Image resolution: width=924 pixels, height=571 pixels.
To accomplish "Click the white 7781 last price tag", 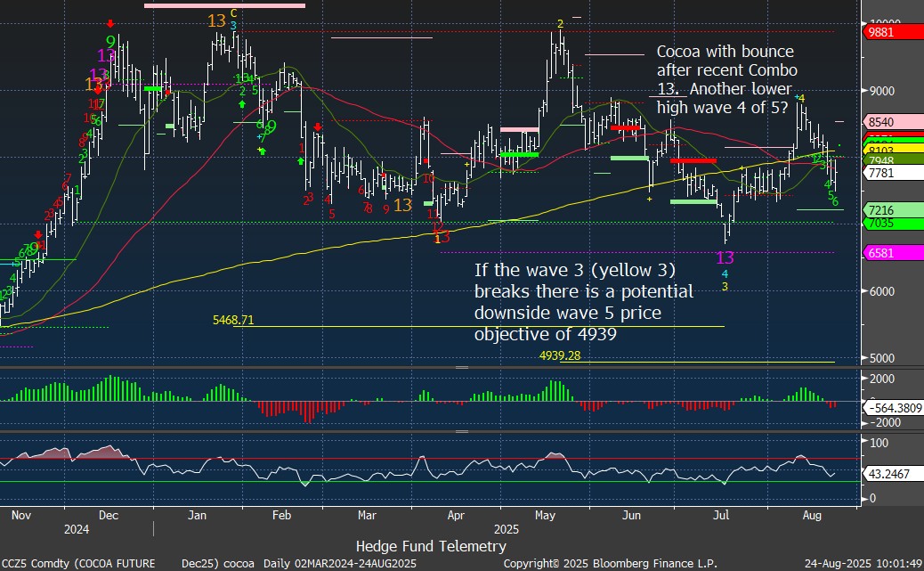I will pyautogui.click(x=892, y=174).
